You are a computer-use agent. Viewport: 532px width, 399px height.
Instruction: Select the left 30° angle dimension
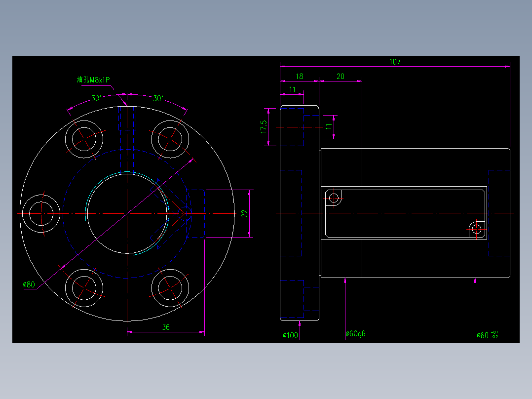(96, 98)
